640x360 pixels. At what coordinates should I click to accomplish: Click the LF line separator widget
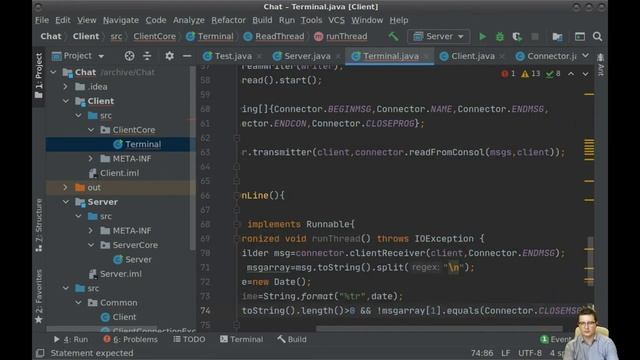(x=505, y=353)
